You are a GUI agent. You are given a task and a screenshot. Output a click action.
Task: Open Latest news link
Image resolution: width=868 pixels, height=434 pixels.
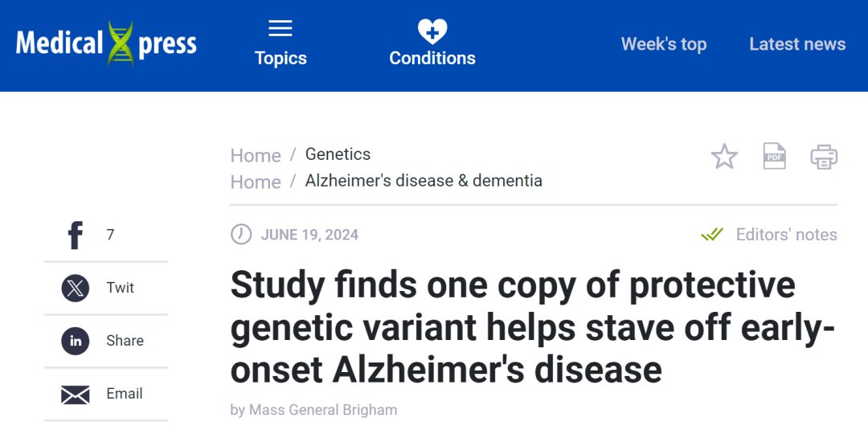796,44
